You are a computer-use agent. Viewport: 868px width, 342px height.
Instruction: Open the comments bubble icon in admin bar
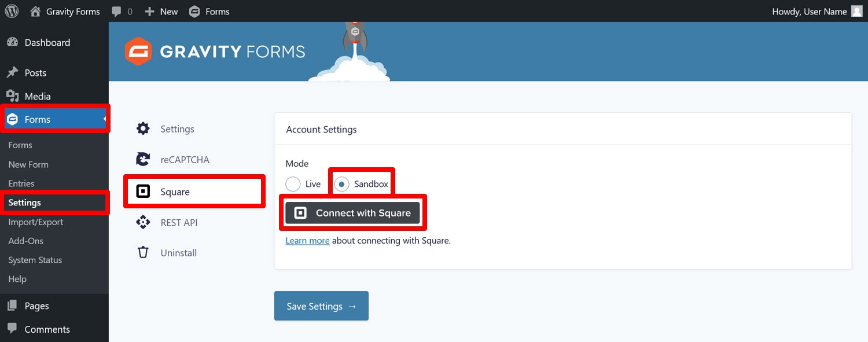[116, 12]
